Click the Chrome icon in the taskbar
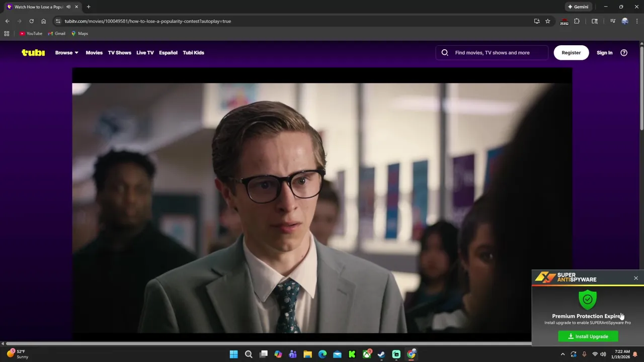Image resolution: width=644 pixels, height=362 pixels. 411,354
